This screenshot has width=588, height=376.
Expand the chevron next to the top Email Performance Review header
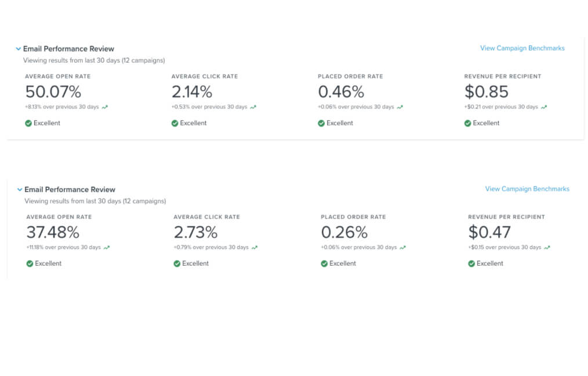click(x=18, y=49)
